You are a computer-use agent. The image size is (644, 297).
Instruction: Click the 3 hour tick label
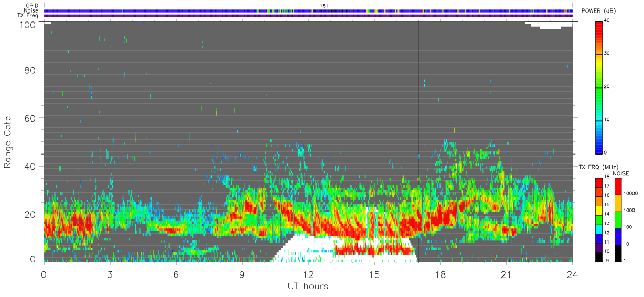click(110, 274)
